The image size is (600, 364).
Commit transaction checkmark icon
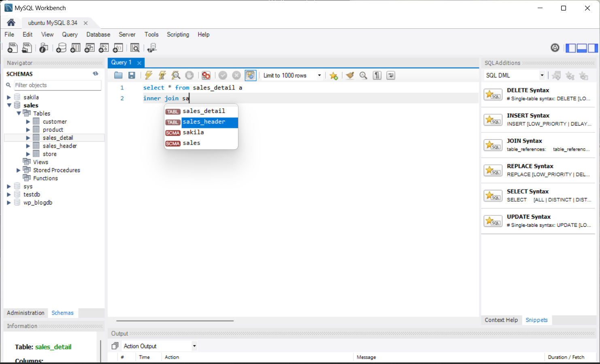coord(223,75)
